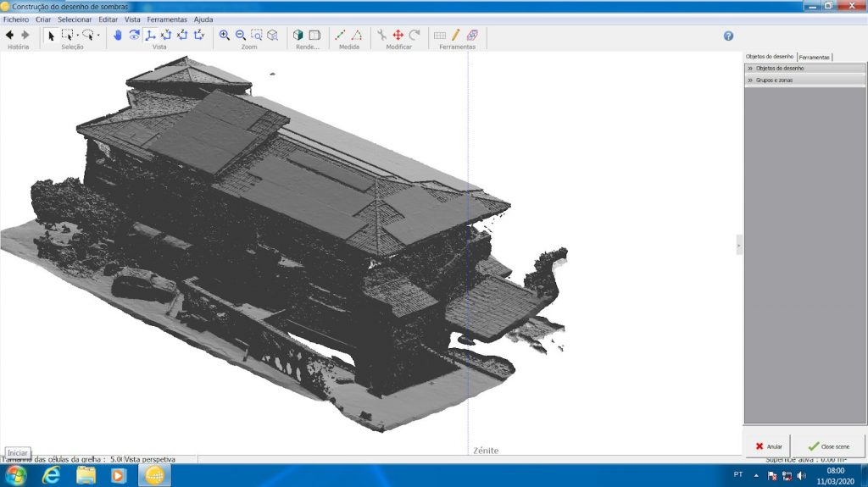Image resolution: width=868 pixels, height=487 pixels.
Task: Pick the yellow pencil drawing tool
Action: pos(456,36)
